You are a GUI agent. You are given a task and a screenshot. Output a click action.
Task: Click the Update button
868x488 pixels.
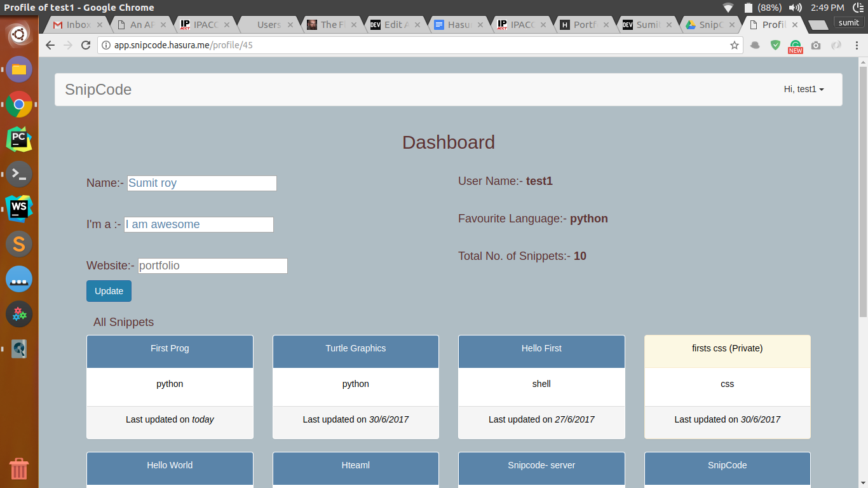pos(109,291)
